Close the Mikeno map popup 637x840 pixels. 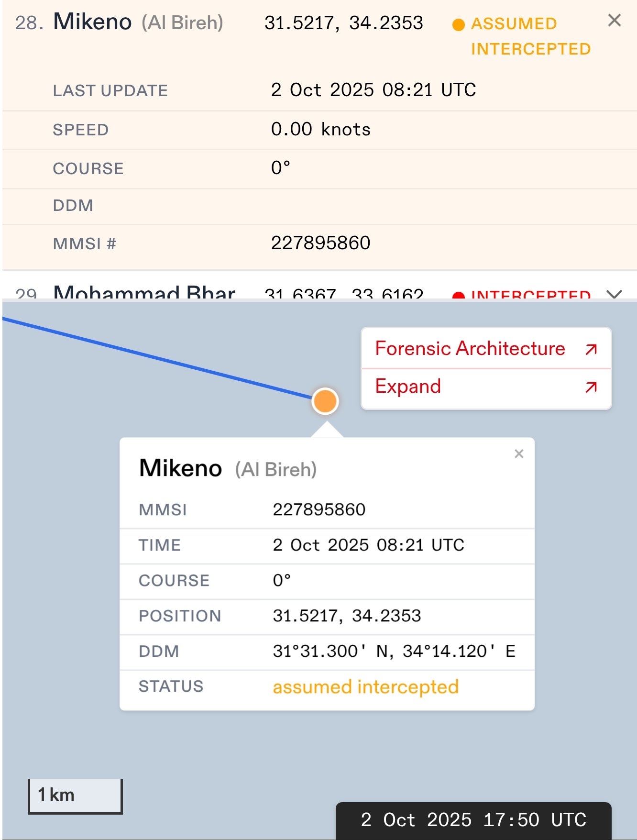coord(519,453)
